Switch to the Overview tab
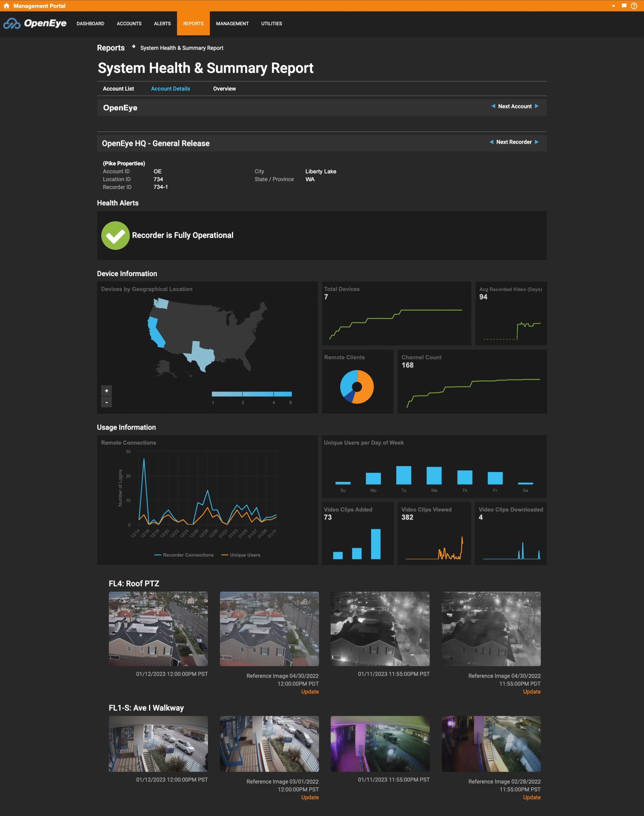Image resolution: width=644 pixels, height=816 pixels. [224, 89]
